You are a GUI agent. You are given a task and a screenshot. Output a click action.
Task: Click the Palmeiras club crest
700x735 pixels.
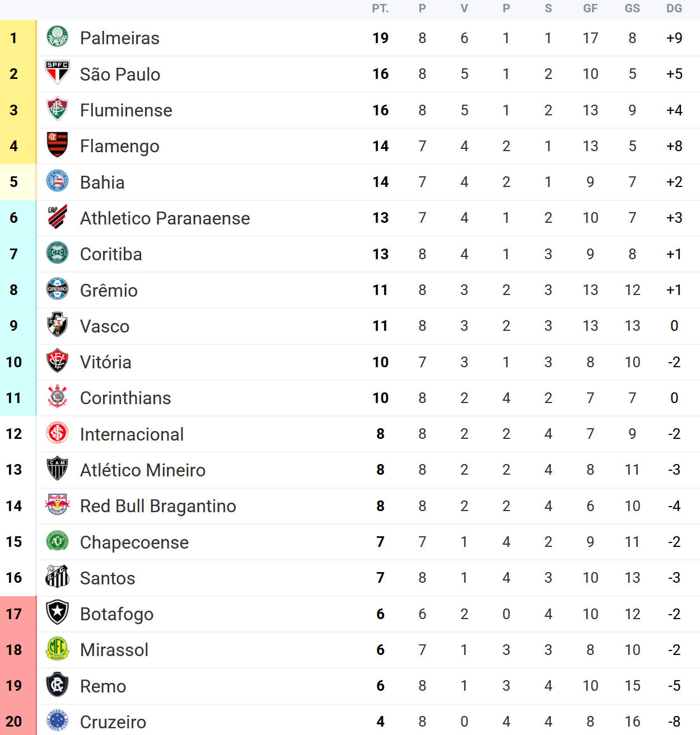tap(57, 38)
